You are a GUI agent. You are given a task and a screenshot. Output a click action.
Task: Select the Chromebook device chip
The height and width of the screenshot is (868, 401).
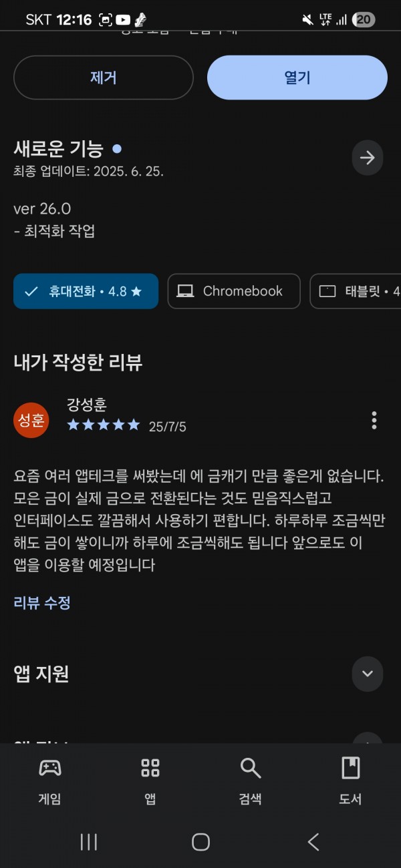click(x=234, y=291)
